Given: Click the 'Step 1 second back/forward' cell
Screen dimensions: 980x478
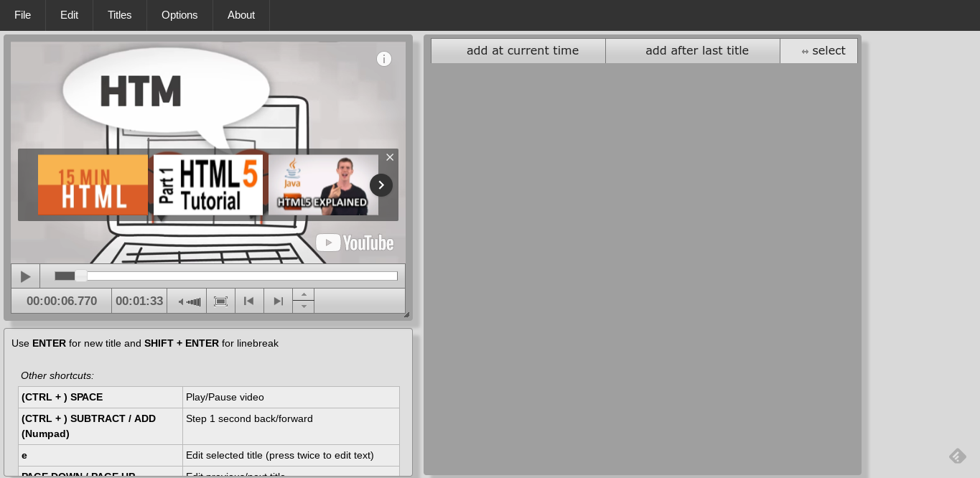Looking at the screenshot, I should tap(291, 426).
